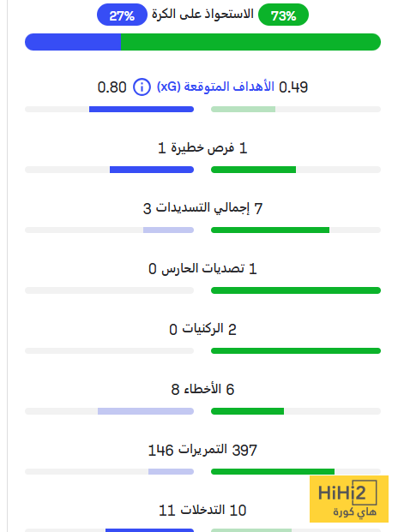This screenshot has width=398, height=532.
Task: Click the HiHi2 yellow logo badge
Action: [349, 499]
